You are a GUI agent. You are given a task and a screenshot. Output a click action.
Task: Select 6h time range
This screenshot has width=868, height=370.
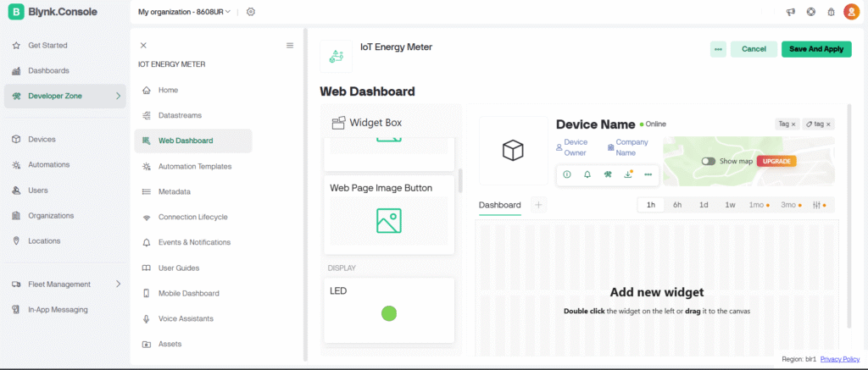(677, 205)
